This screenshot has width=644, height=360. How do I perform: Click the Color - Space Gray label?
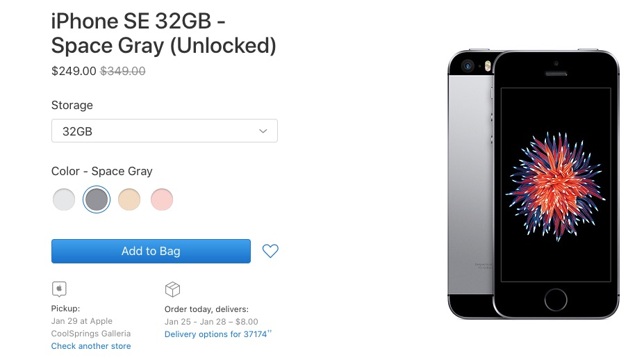[x=102, y=171]
